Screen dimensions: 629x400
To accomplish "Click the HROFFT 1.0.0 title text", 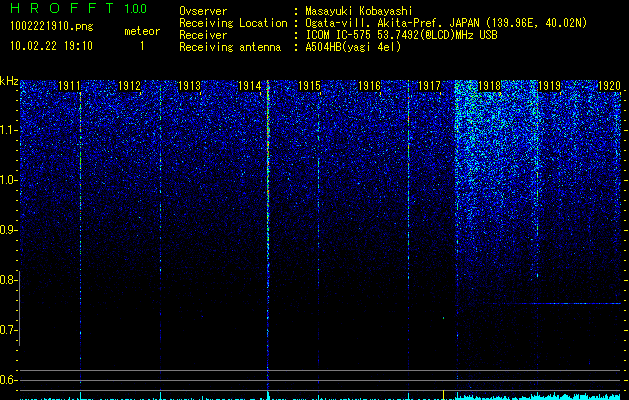I will point(79,8).
